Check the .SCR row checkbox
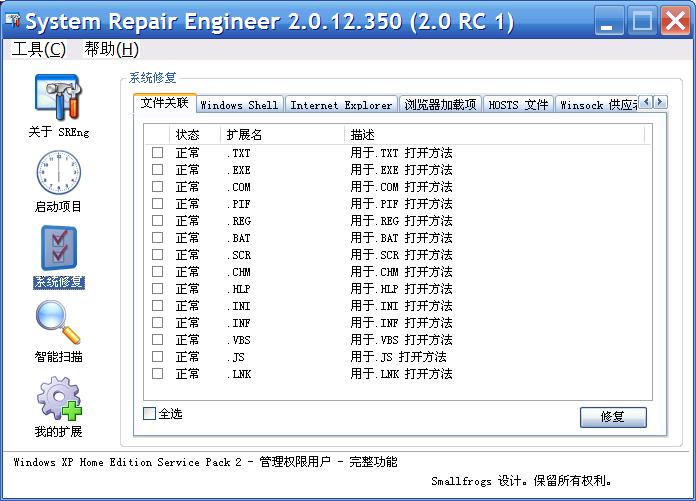The image size is (696, 501). tap(157, 255)
